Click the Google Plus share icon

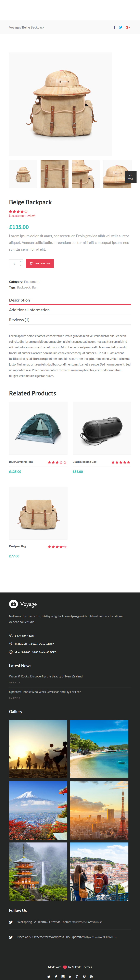pyautogui.click(x=128, y=27)
